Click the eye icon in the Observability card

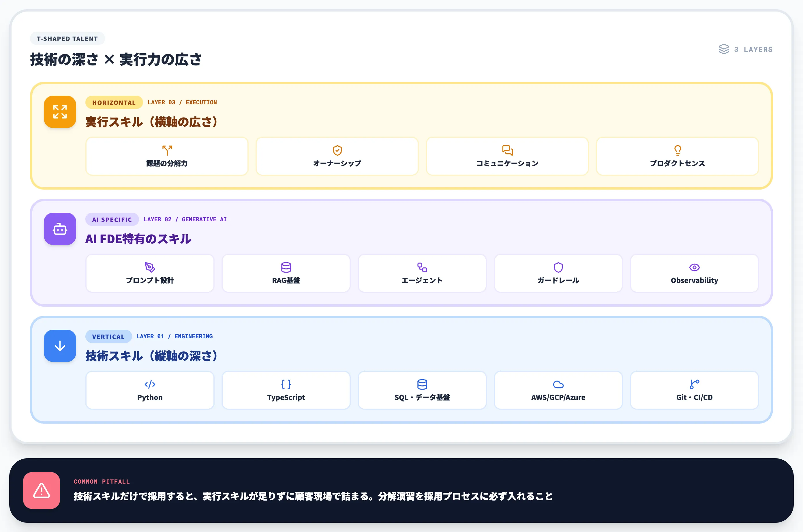pos(694,267)
